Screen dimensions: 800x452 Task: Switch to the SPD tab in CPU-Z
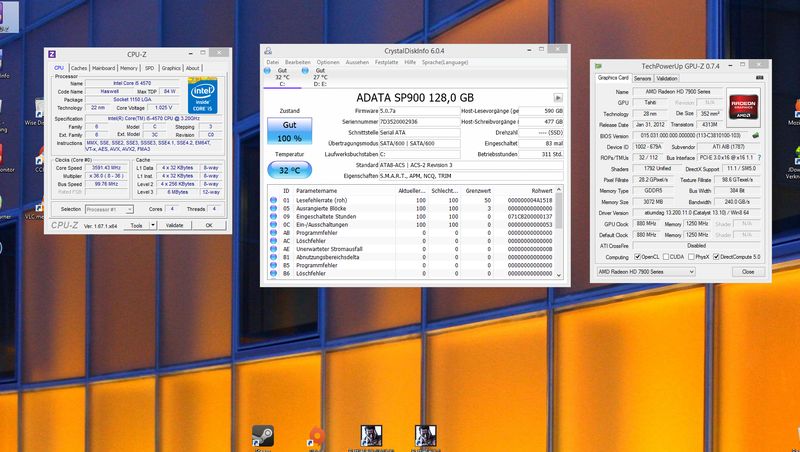[x=149, y=68]
